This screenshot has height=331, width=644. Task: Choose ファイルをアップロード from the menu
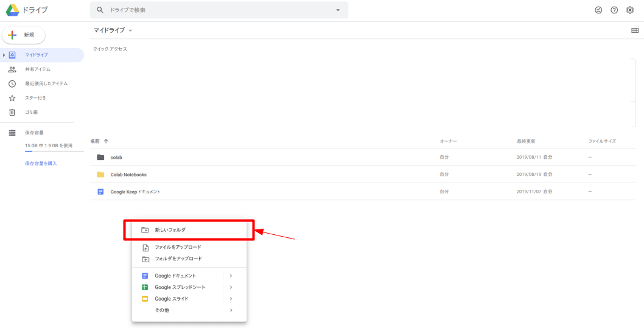(x=189, y=247)
